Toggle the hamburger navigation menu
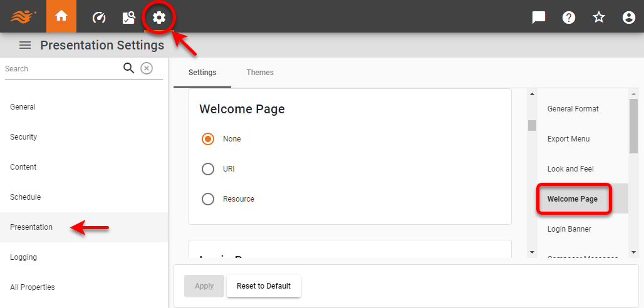 (25, 45)
